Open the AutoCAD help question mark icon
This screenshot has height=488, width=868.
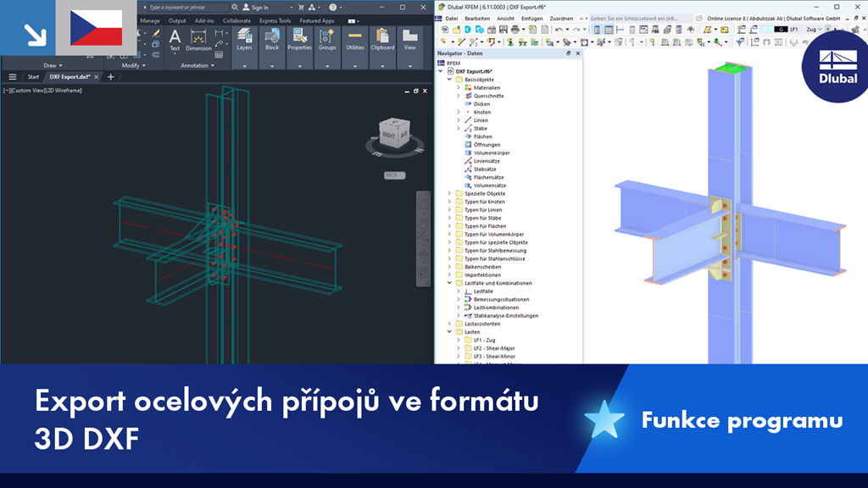[332, 7]
